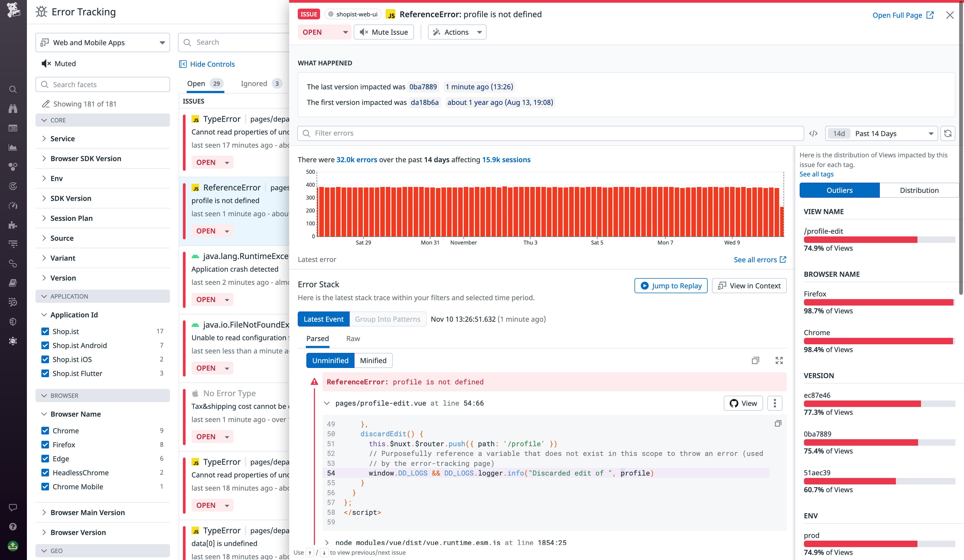
Task: Refresh the errors chart with the refresh icon
Action: [948, 133]
